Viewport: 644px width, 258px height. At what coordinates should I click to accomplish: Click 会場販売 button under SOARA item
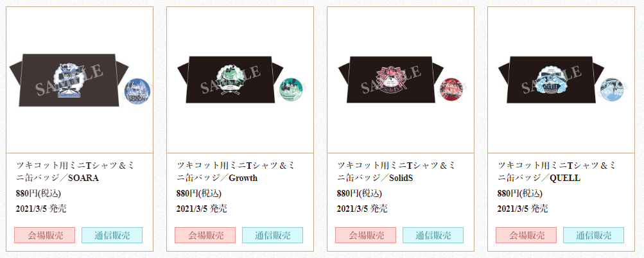click(45, 236)
